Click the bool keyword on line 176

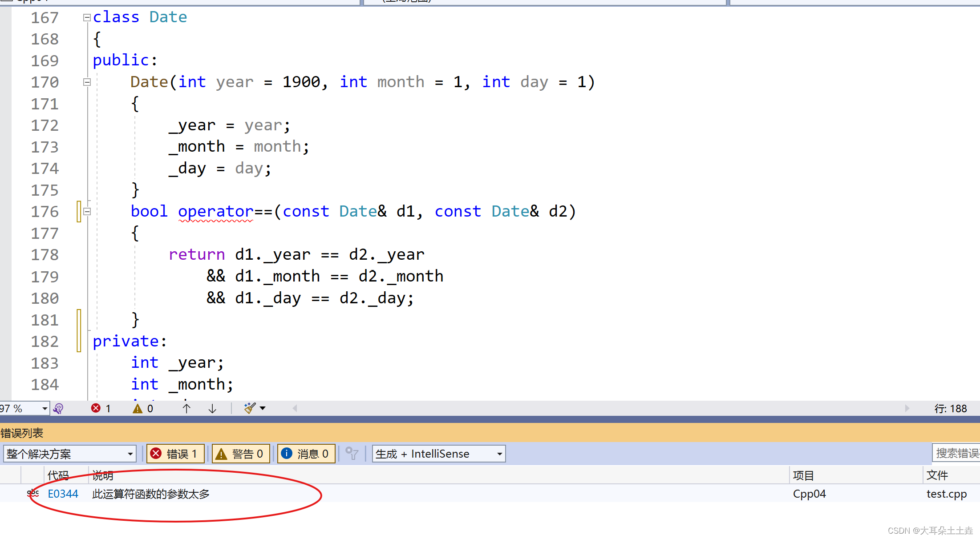tap(149, 211)
